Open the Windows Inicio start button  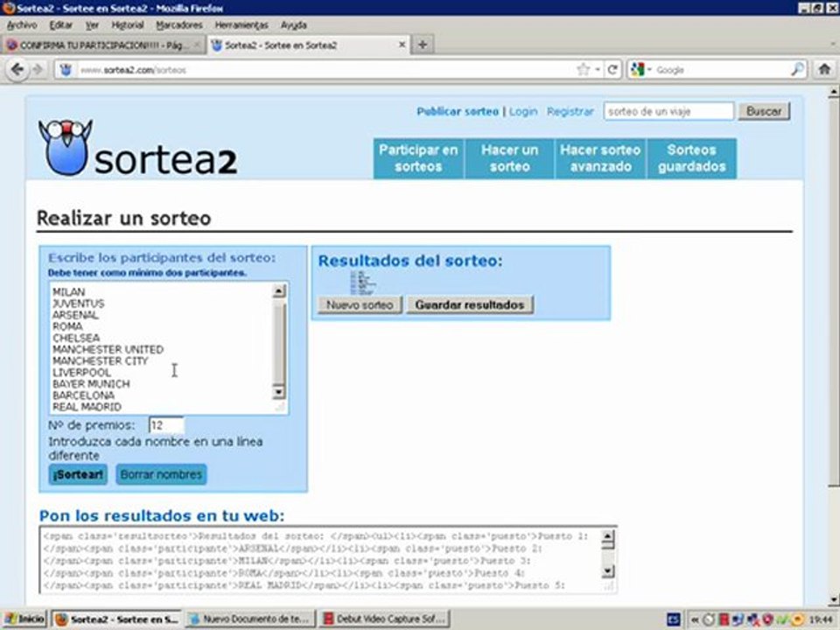point(24,619)
